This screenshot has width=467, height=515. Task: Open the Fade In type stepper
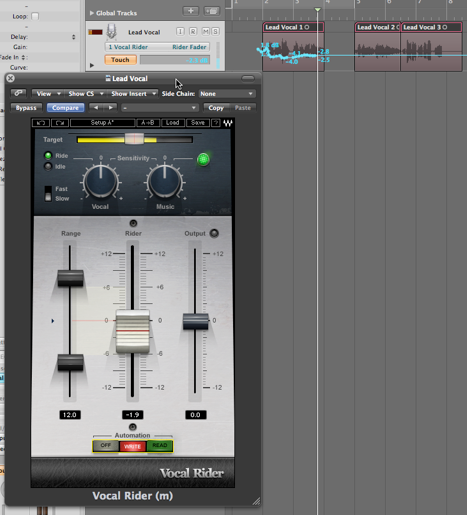pyautogui.click(x=23, y=57)
